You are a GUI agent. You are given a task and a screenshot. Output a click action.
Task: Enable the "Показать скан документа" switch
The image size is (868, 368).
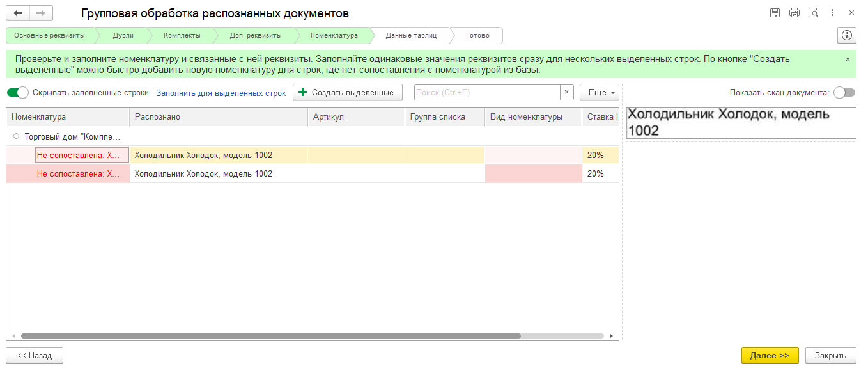[844, 93]
